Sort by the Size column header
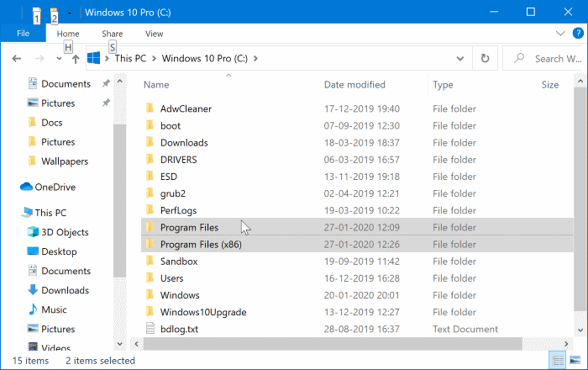Image resolution: width=588 pixels, height=370 pixels. [x=549, y=85]
